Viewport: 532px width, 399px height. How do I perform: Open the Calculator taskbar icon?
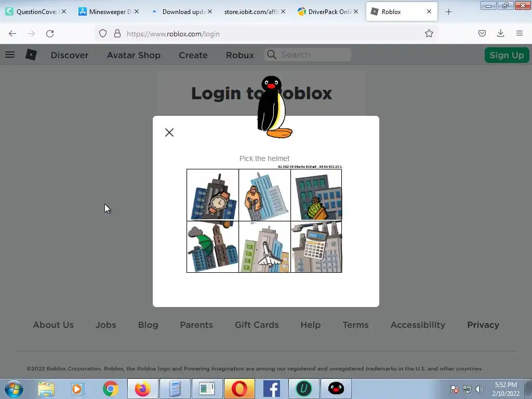pyautogui.click(x=175, y=389)
